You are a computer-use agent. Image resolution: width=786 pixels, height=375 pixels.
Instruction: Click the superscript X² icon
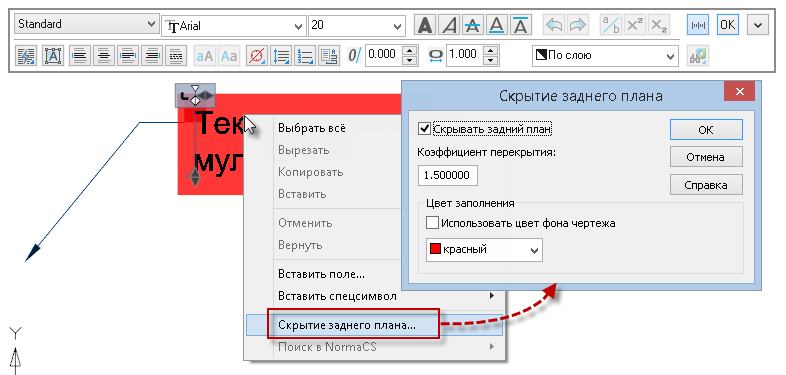635,25
